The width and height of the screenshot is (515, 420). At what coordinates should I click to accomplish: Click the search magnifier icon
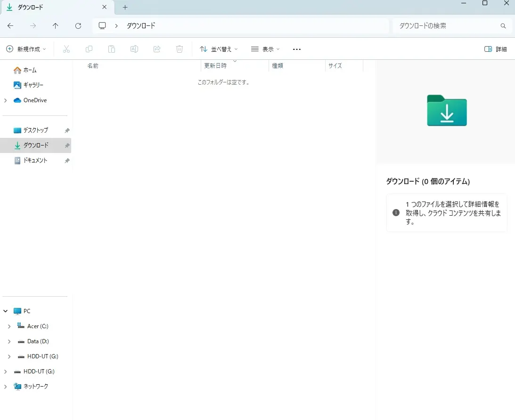503,25
